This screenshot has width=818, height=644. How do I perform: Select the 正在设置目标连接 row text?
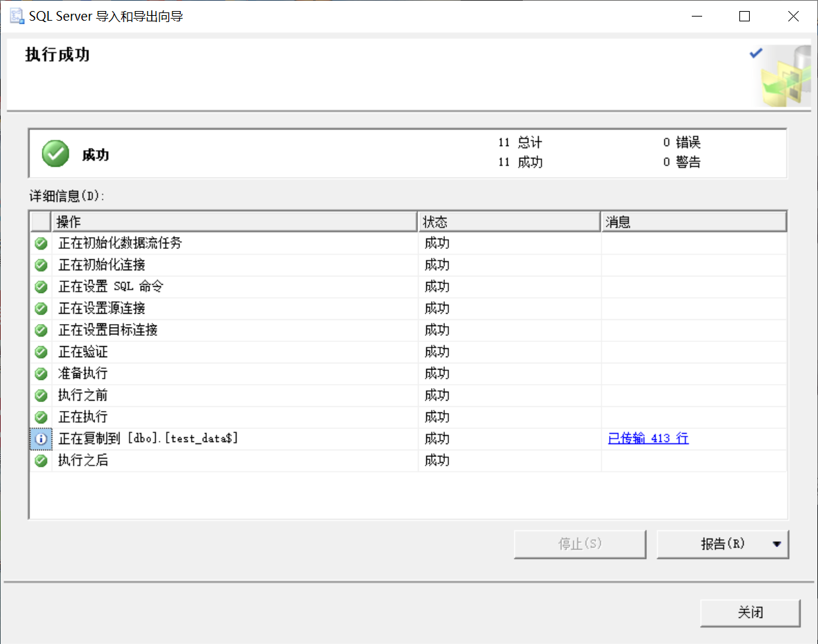[108, 330]
